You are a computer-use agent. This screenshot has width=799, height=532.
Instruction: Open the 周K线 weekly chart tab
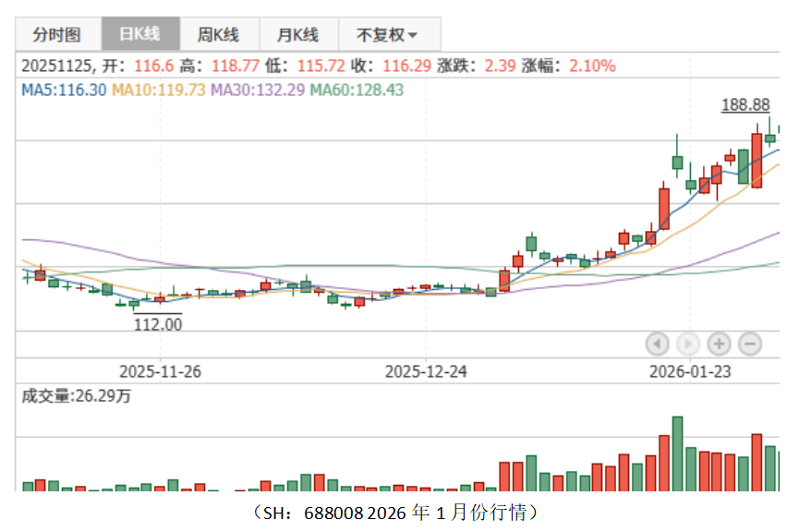coord(218,35)
